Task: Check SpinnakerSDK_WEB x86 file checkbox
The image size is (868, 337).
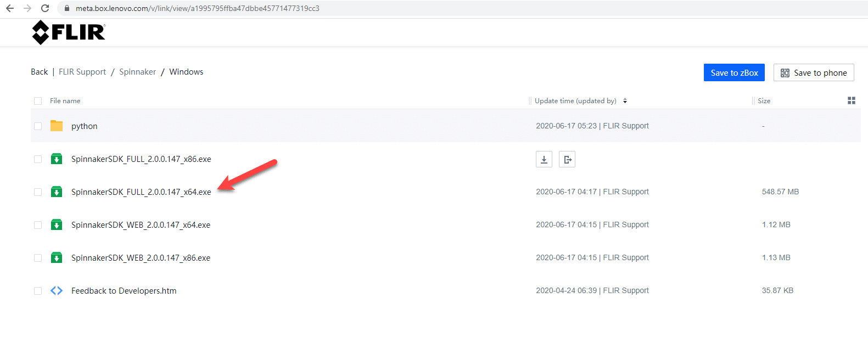Action: coord(38,258)
